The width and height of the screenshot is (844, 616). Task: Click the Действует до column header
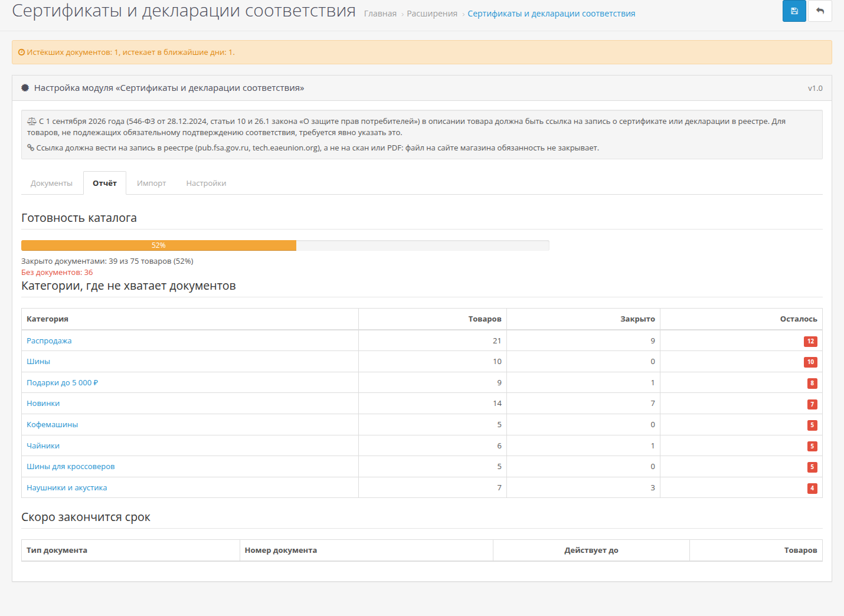pyautogui.click(x=591, y=551)
